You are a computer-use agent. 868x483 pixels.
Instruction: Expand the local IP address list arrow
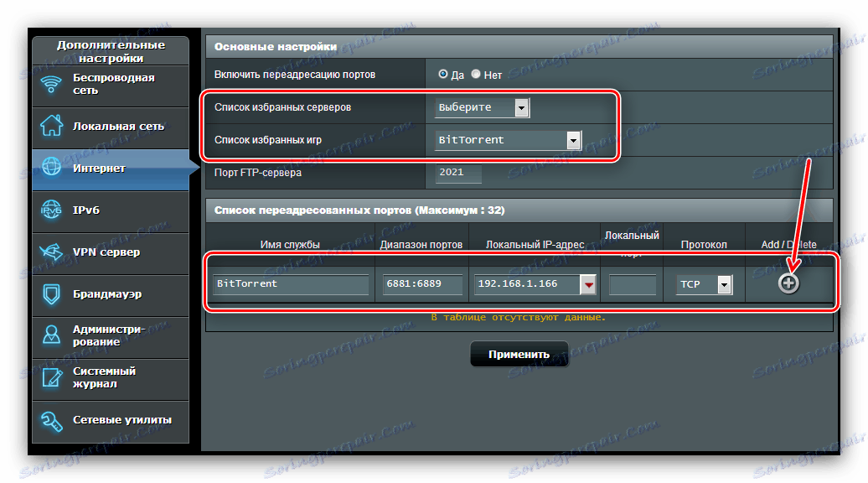pos(588,284)
